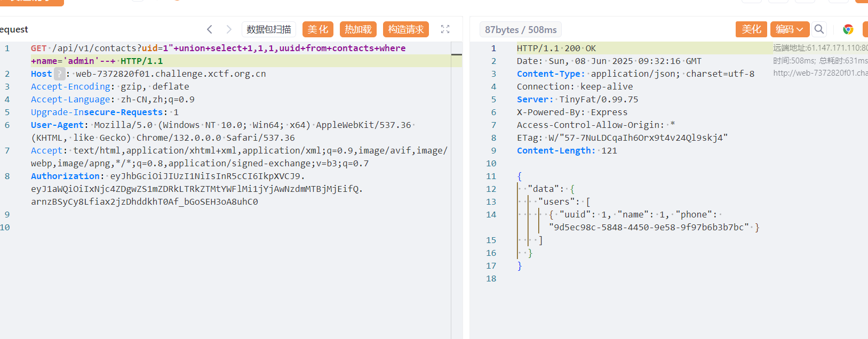Click the http://web-7372820f01 URL text in response
Viewport: 868px width, 339px height.
tap(821, 73)
